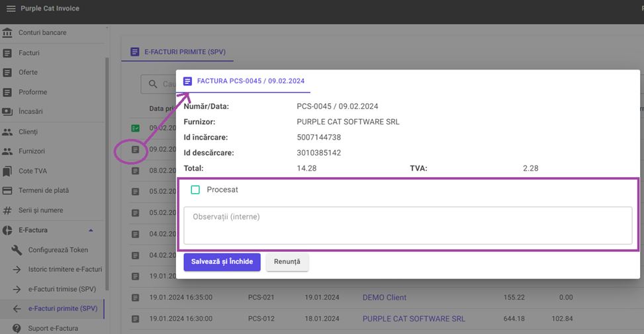Select the PCS-012 invoice number cell

pos(261,319)
